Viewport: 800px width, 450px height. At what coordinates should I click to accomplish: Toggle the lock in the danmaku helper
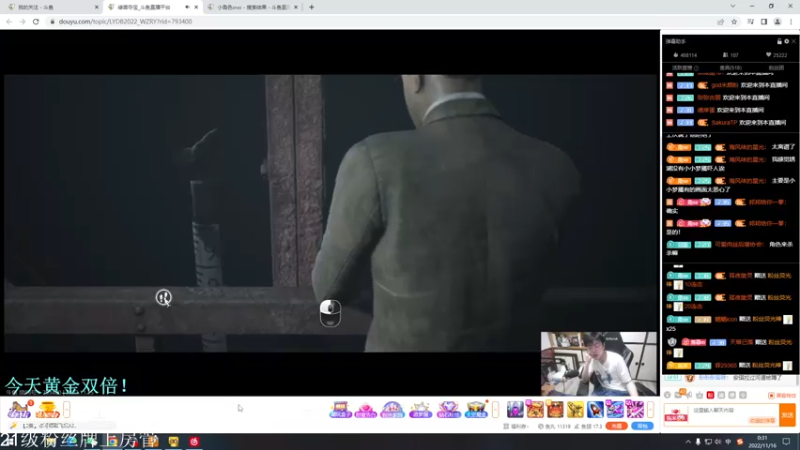coord(779,41)
